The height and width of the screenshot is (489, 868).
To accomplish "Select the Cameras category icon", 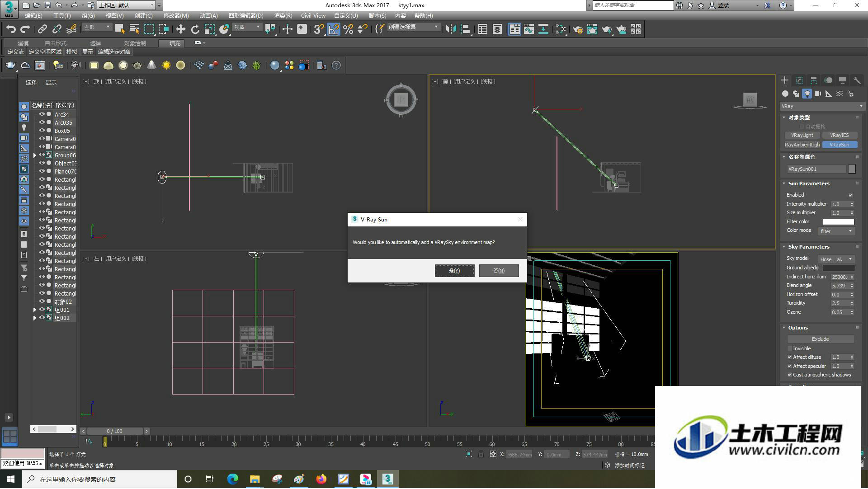I will pos(818,94).
